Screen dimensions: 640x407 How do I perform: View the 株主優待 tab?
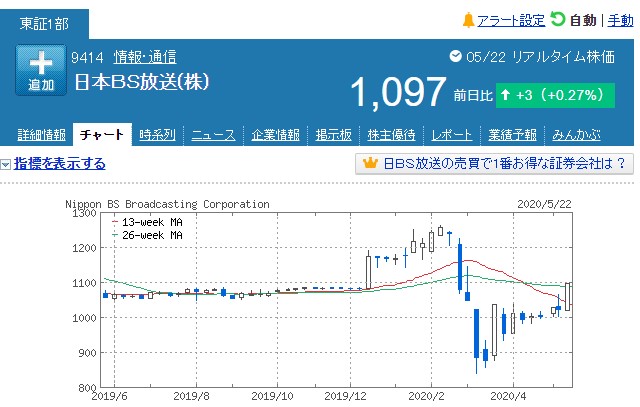(391, 135)
